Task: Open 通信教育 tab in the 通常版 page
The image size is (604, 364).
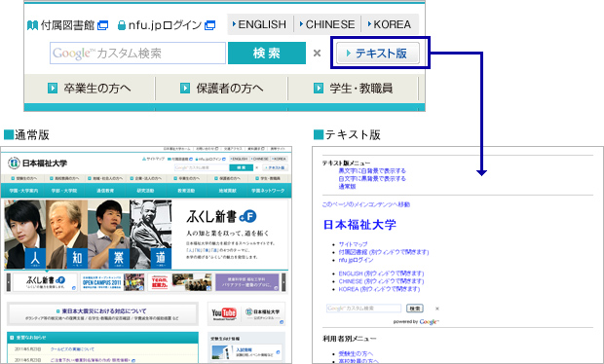Action: (105, 191)
